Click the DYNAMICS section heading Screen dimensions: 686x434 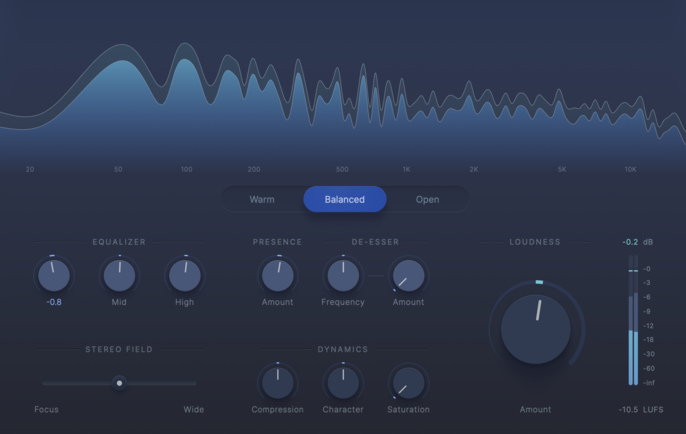click(x=343, y=349)
